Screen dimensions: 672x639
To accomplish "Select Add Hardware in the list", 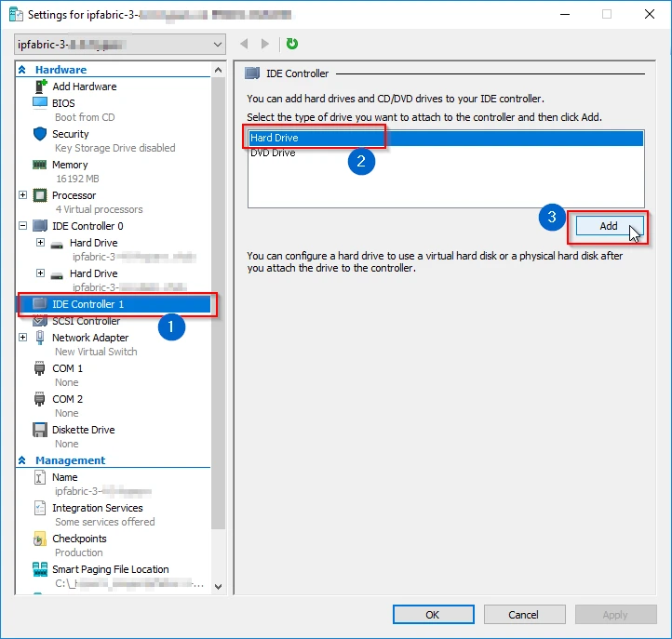I will [x=84, y=87].
